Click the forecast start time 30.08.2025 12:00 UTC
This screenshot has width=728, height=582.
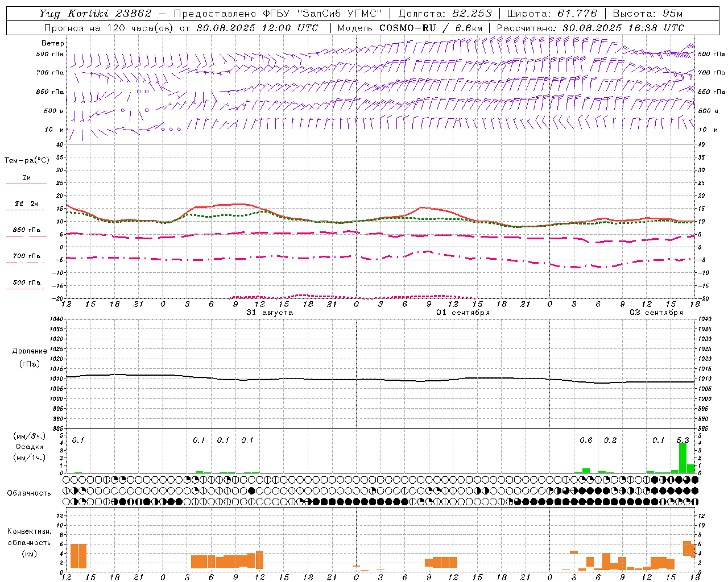point(257,28)
